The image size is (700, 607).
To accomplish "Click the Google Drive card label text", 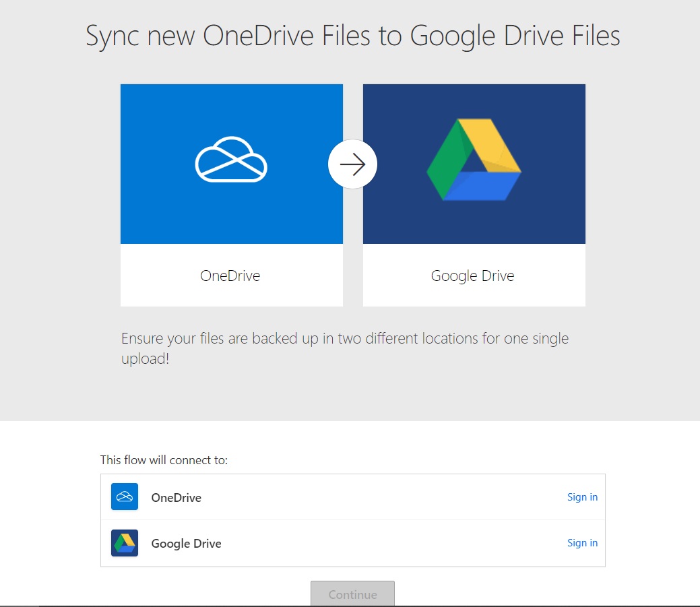I will 472,276.
